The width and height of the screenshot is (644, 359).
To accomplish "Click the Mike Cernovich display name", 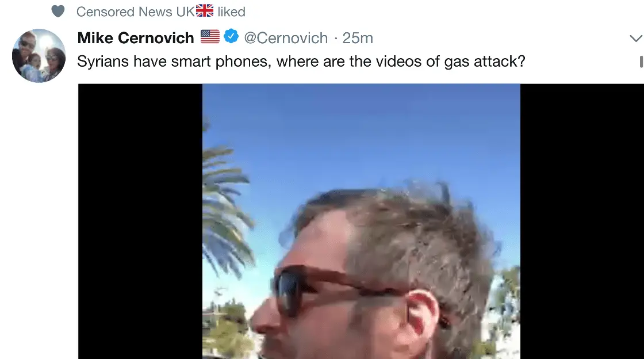I will pyautogui.click(x=136, y=38).
